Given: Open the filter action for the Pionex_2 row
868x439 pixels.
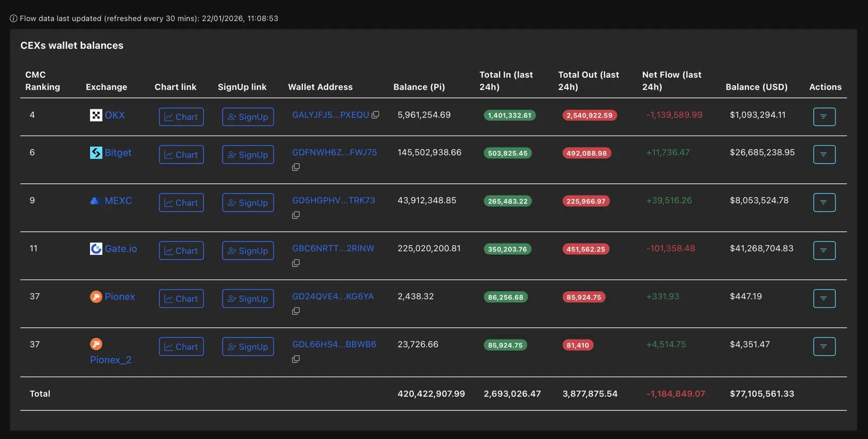Looking at the screenshot, I should pos(824,346).
